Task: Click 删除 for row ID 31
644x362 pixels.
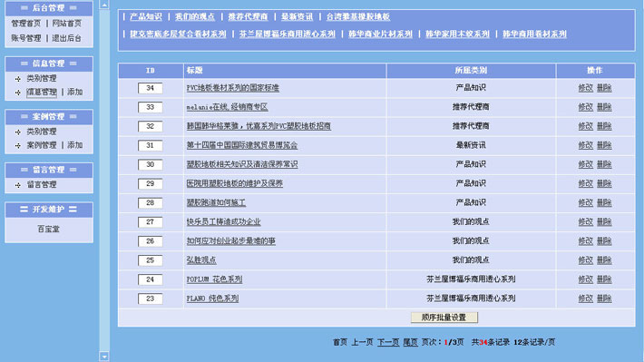Action: [604, 145]
